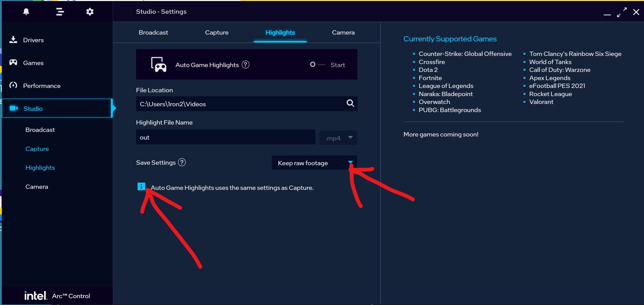Click the menu list icon in the top bar

[60, 12]
